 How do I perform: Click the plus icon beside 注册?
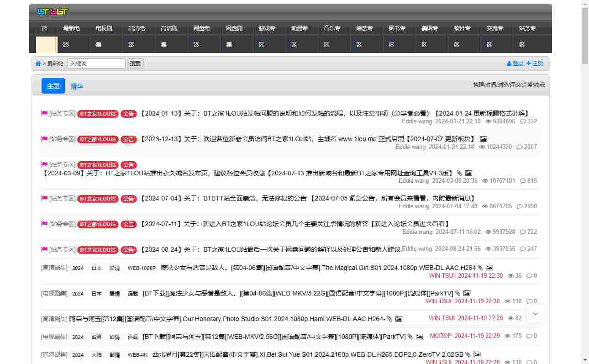[529, 63]
